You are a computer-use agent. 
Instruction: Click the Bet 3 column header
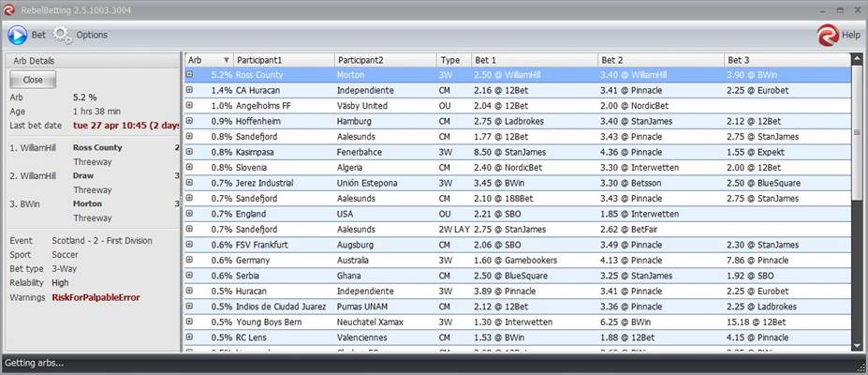787,60
